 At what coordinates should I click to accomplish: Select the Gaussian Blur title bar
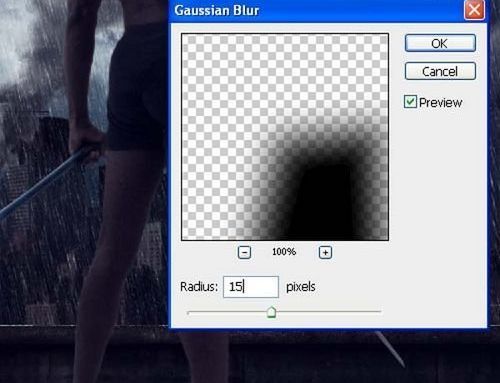click(317, 10)
